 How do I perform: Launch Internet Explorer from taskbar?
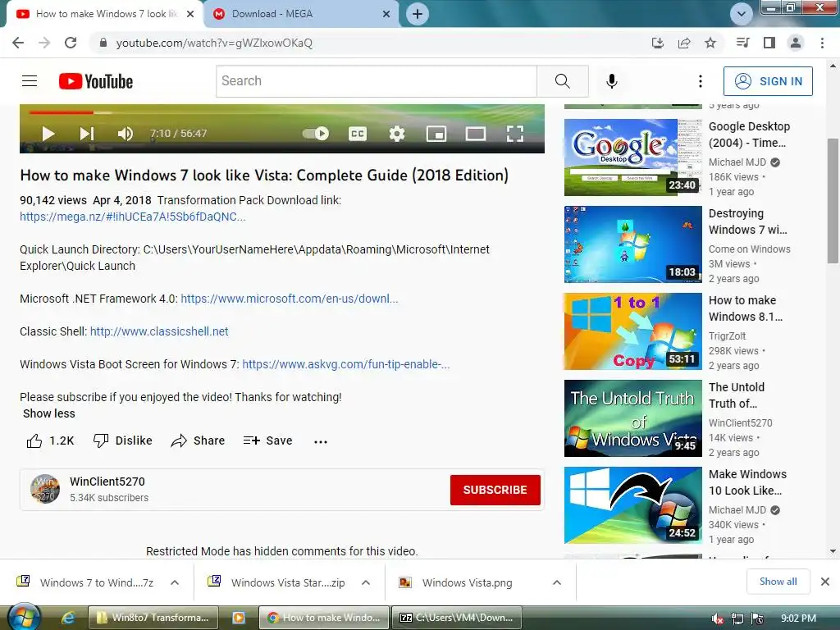(68, 619)
